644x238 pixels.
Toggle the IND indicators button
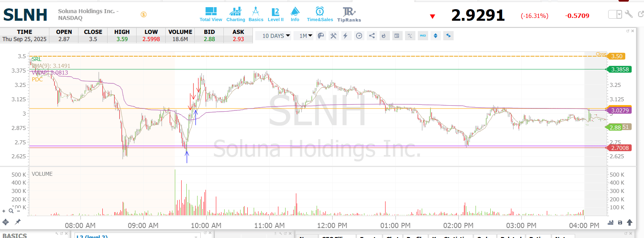point(423,36)
